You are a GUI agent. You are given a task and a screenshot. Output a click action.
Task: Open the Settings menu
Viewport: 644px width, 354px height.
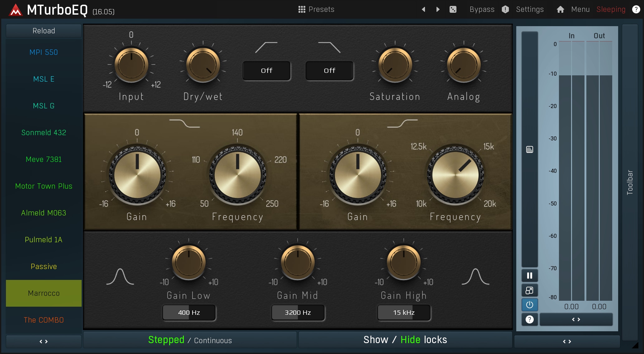530,9
